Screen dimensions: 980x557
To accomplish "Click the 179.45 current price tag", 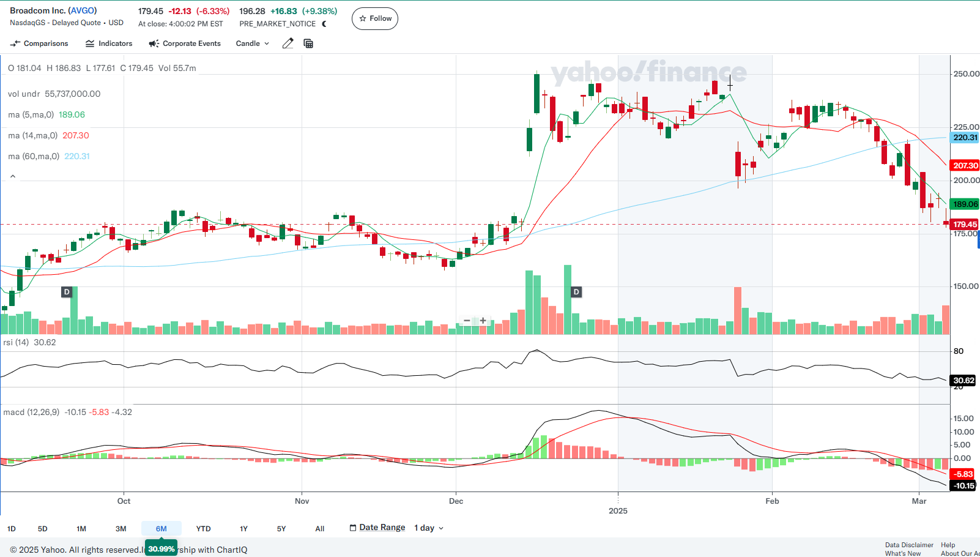I will tap(965, 225).
